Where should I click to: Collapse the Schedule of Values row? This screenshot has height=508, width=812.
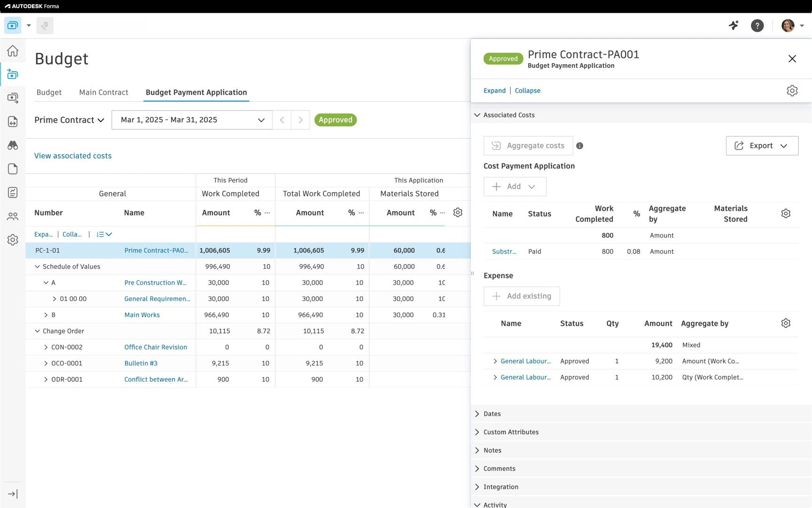click(x=37, y=267)
